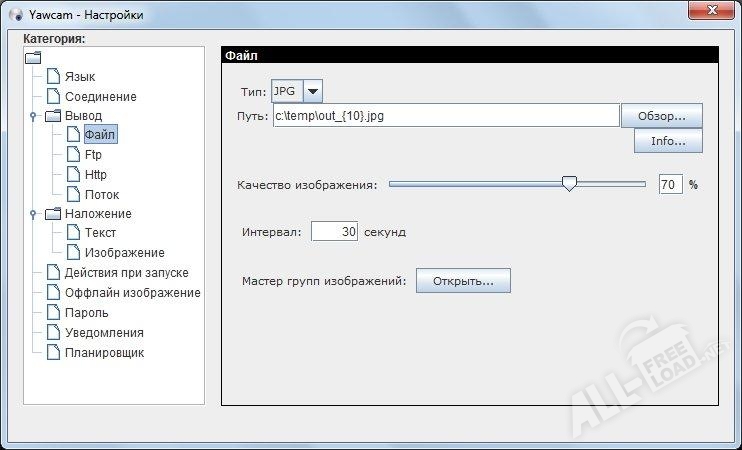The height and width of the screenshot is (450, 742).
Task: Click the Info... button
Action: [668, 141]
